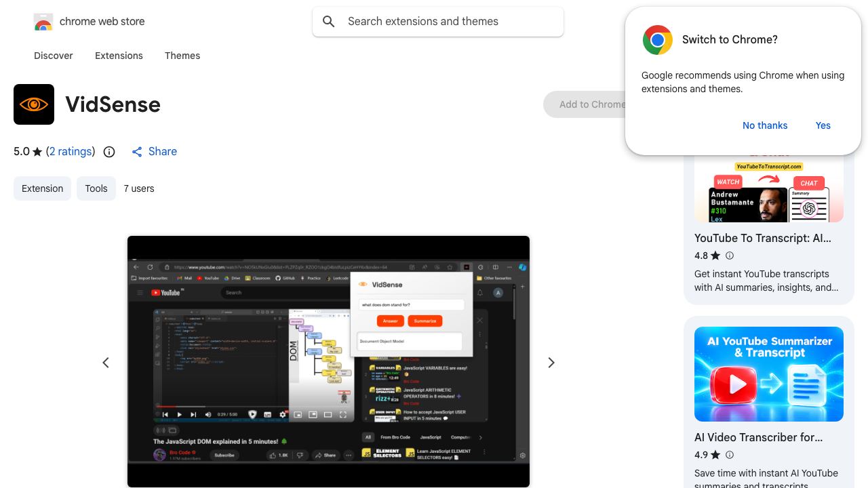Click the VidSense eye logo icon
Screen dimensions: 868x488
click(x=34, y=104)
